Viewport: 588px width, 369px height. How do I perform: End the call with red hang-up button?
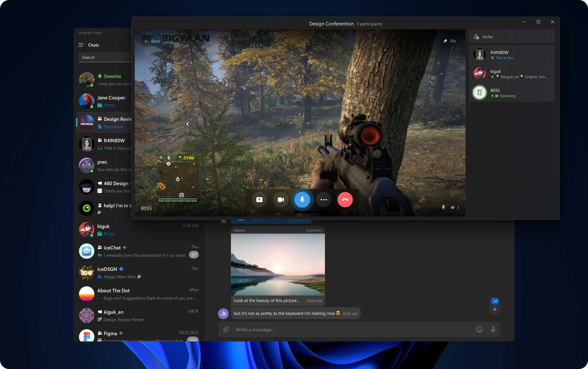click(345, 200)
